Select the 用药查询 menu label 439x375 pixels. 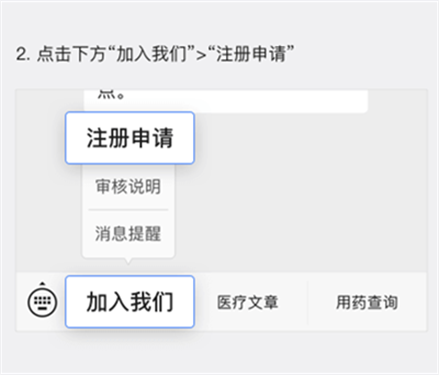pyautogui.click(x=367, y=302)
